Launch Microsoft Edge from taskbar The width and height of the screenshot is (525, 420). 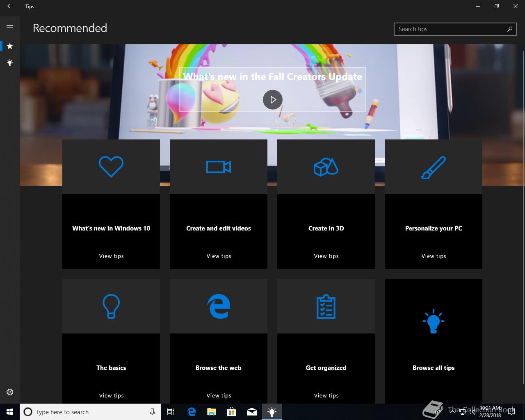191,412
